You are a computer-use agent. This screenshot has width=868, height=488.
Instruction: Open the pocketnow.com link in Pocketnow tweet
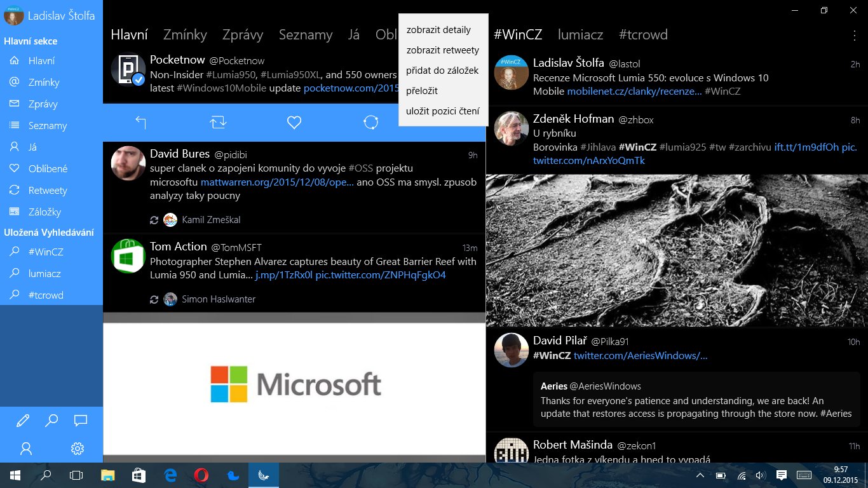pyautogui.click(x=351, y=88)
